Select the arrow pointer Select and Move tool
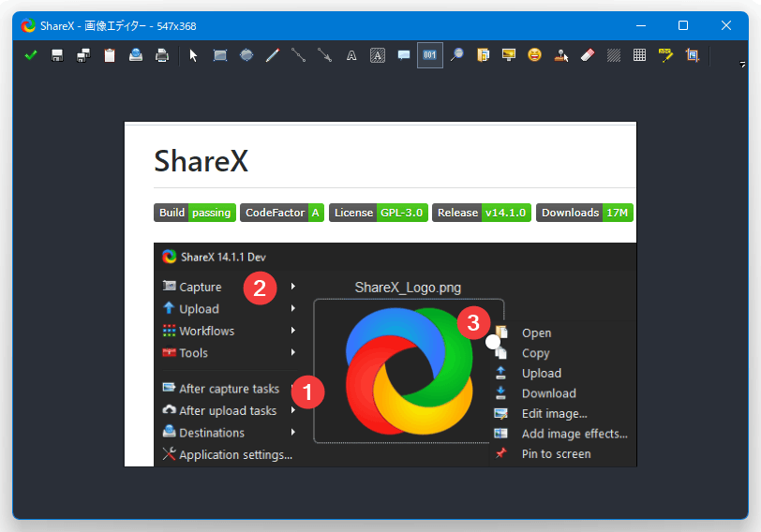This screenshot has height=532, width=761. (x=194, y=55)
